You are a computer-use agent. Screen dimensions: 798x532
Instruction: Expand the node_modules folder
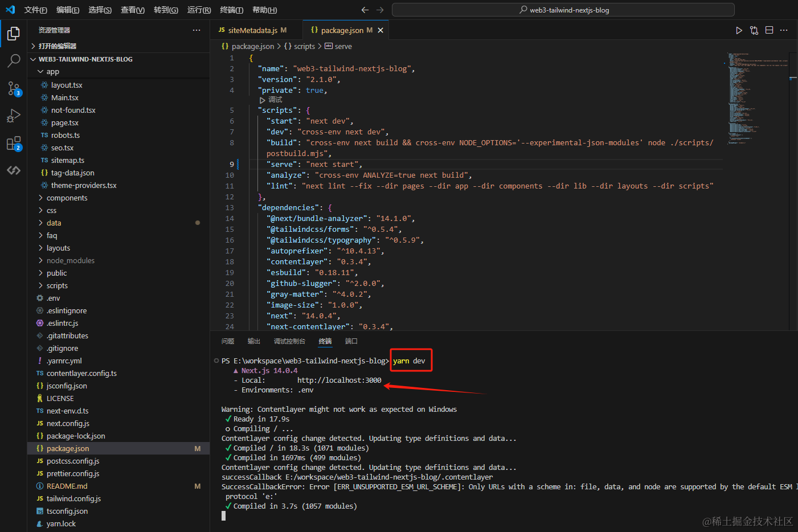tap(118, 261)
